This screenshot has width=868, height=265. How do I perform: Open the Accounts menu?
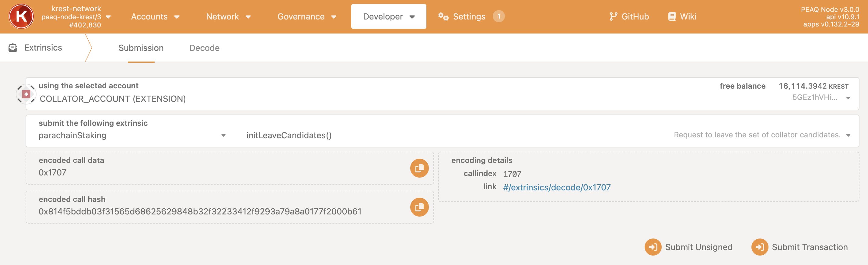[x=155, y=16]
